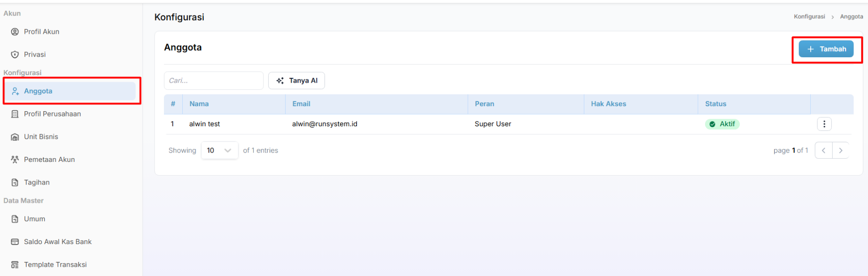
Task: Click the Anggota person-plus icon
Action: [15, 91]
